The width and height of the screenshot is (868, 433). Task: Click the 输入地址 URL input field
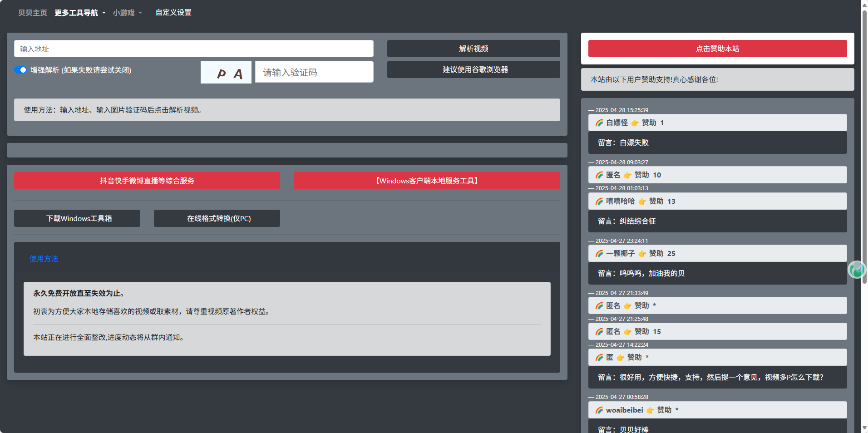click(194, 49)
